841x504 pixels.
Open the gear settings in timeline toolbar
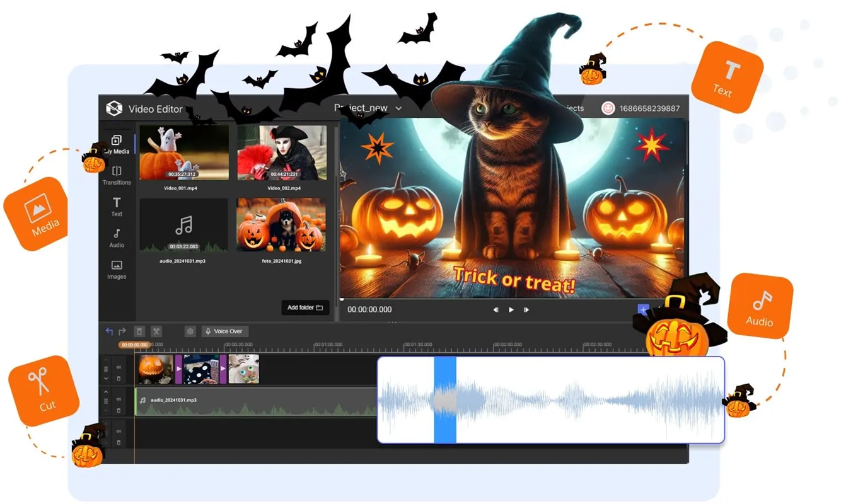point(190,331)
